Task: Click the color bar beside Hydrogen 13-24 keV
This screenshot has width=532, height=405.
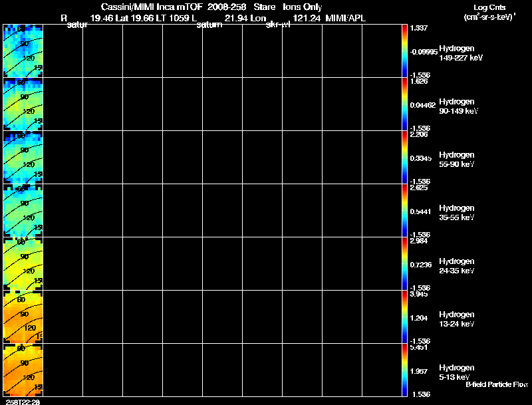Action: coord(404,317)
